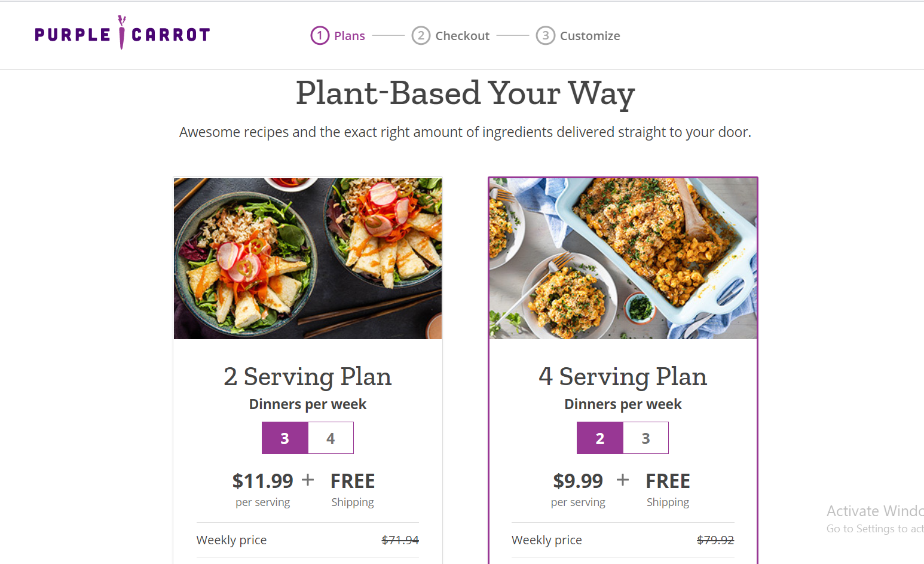Viewport: 924px width, 564px height.
Task: Click the 4 Serving Plan food photo
Action: (x=623, y=258)
